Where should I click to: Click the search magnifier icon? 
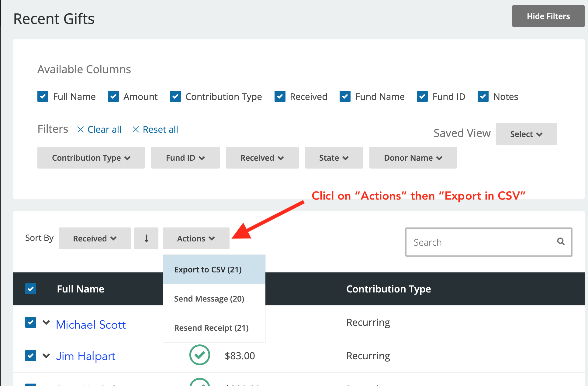pyautogui.click(x=561, y=242)
